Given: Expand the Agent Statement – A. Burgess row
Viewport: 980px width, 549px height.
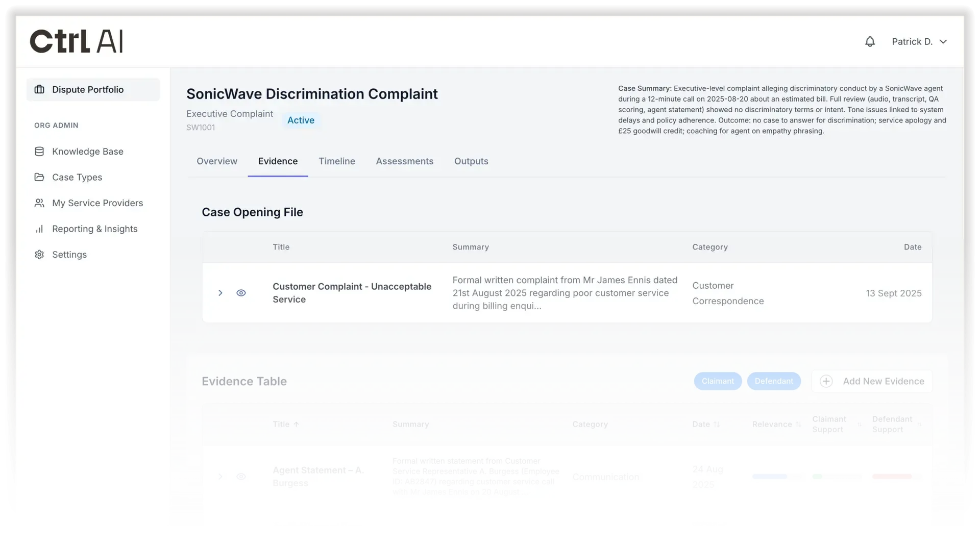Looking at the screenshot, I should (x=220, y=477).
